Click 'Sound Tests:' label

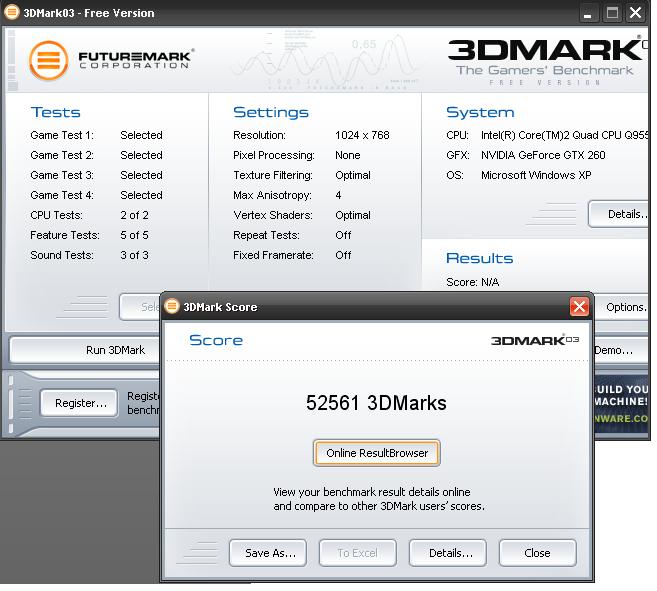[62, 255]
